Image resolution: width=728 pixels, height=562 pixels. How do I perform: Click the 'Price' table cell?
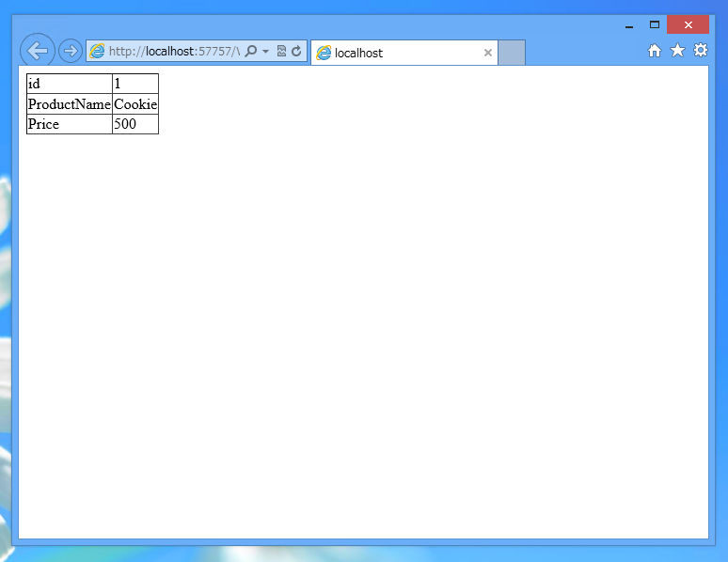point(70,124)
